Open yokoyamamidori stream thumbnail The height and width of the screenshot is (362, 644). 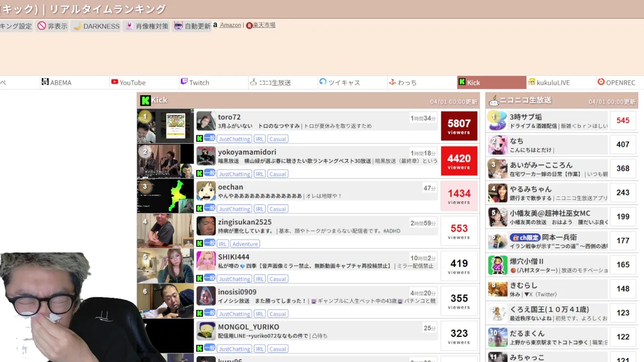[166, 161]
